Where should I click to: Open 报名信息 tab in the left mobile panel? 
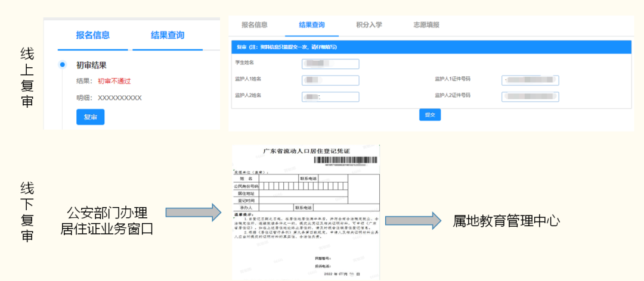pyautogui.click(x=92, y=35)
